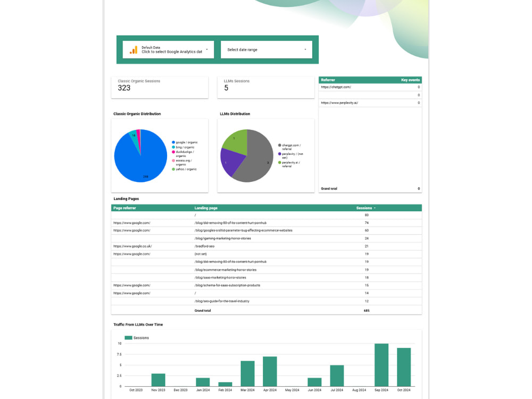This screenshot has height=399, width=532.
Task: Click the /blog/schema-for-saas-subscription-products cell
Action: [x=227, y=285]
